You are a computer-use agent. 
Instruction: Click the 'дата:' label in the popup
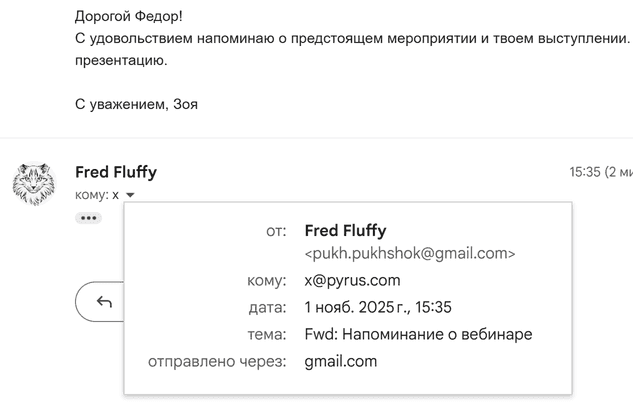(267, 307)
